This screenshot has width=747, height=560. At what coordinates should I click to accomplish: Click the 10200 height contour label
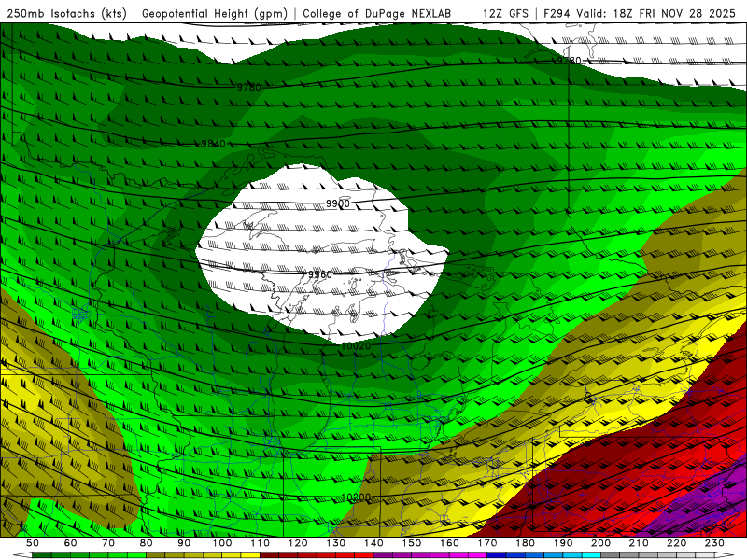(356, 497)
